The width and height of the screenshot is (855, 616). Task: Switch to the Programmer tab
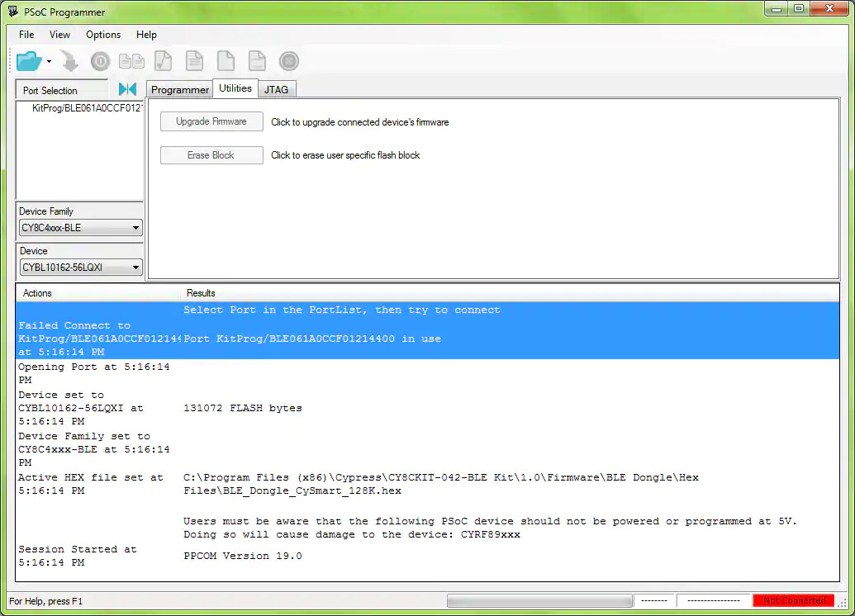(x=179, y=89)
